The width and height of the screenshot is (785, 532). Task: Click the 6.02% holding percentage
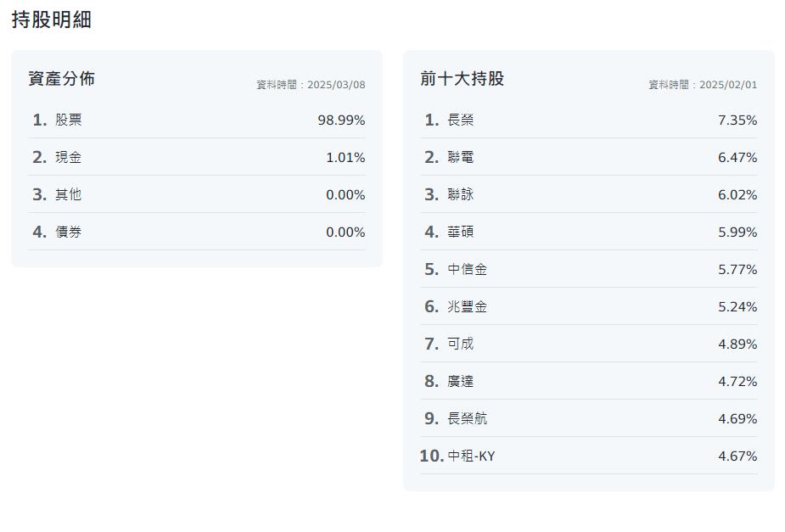click(x=737, y=194)
